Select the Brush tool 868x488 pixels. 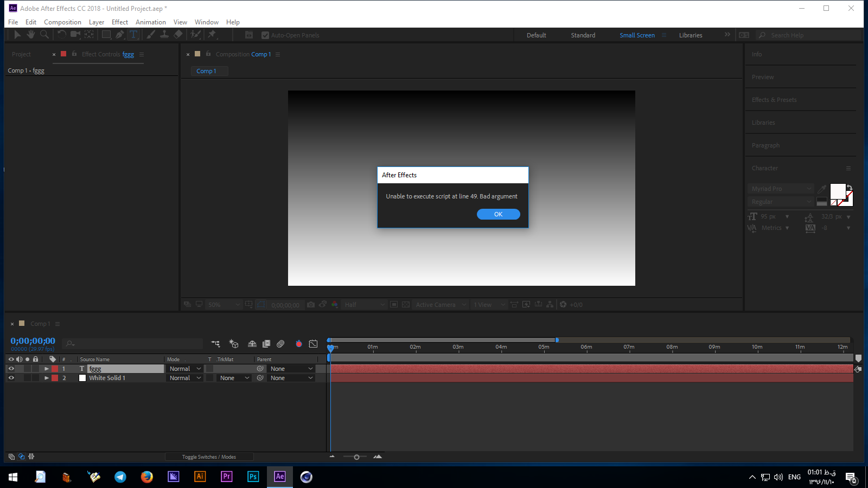(151, 35)
